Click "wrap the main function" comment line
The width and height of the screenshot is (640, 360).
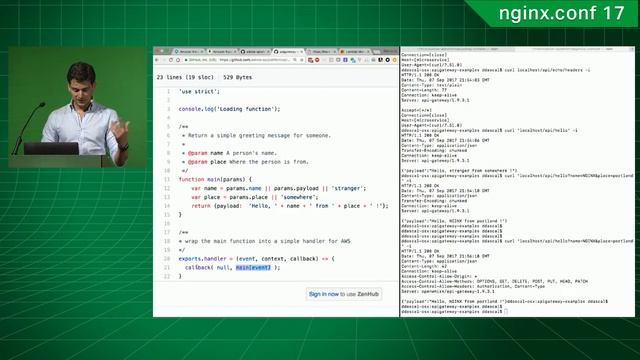point(267,241)
